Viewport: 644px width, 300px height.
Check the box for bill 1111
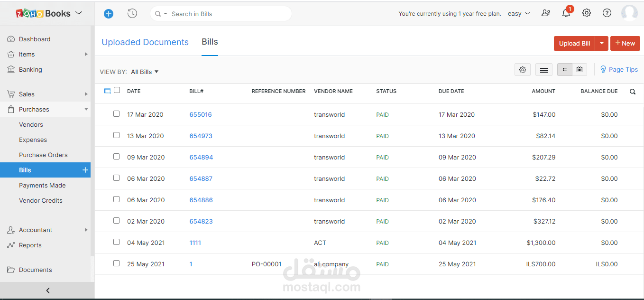click(116, 242)
